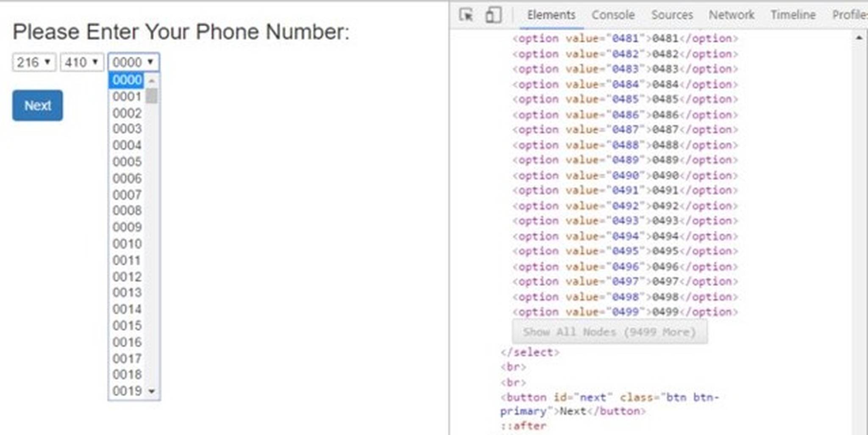Click the 0000 dropdown arrow

point(151,62)
